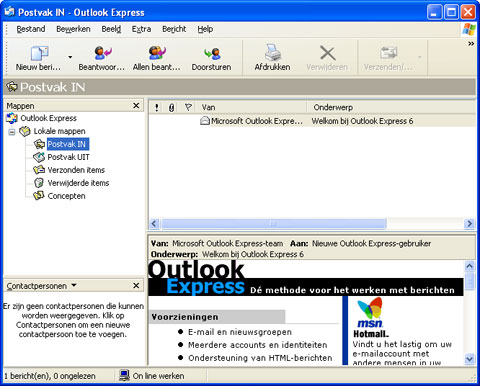Click the Verwijderen X toolbar icon
Screen dimensions: 480x386
pyautogui.click(x=327, y=53)
